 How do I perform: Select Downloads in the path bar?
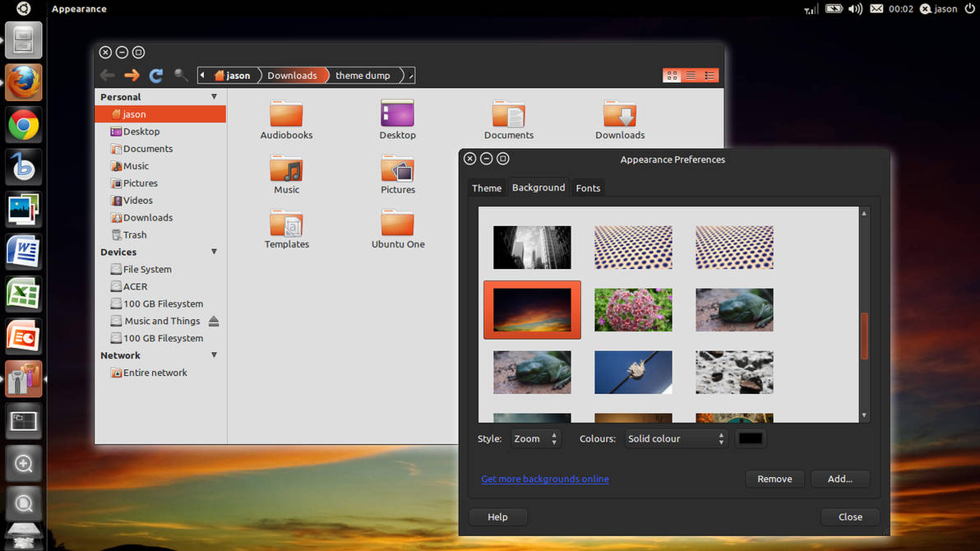coord(292,76)
